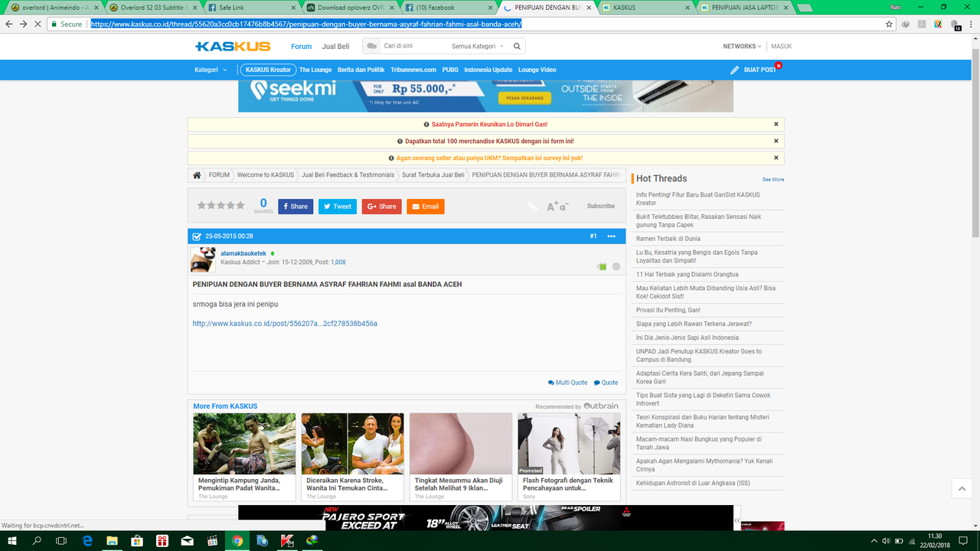980x551 pixels.
Task: Click the KASKUS logo
Action: coord(232,47)
